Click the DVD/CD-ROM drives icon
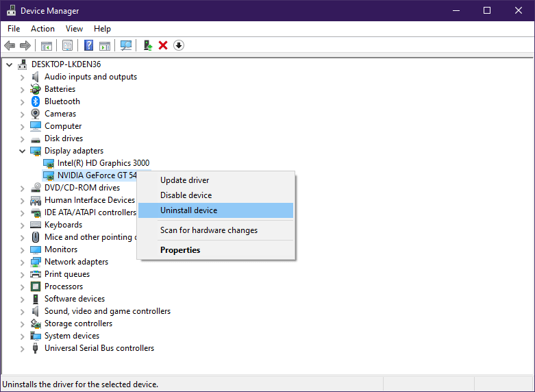The height and width of the screenshot is (392, 535). [36, 188]
